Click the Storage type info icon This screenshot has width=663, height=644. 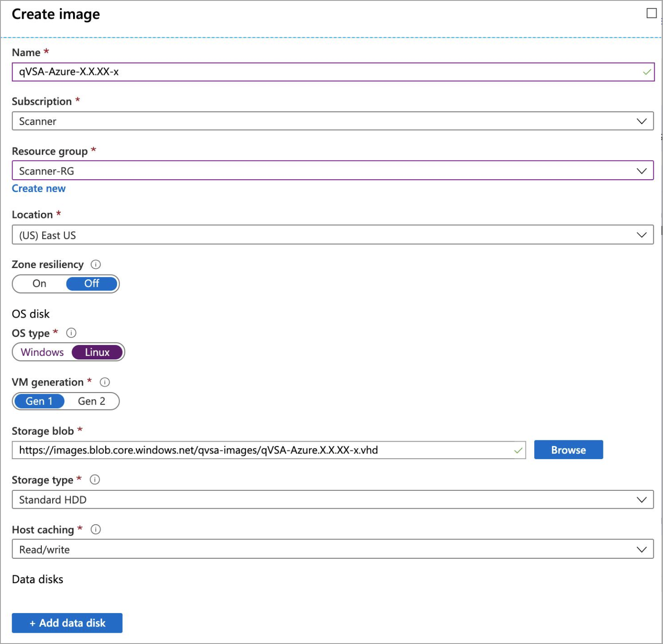click(x=95, y=480)
